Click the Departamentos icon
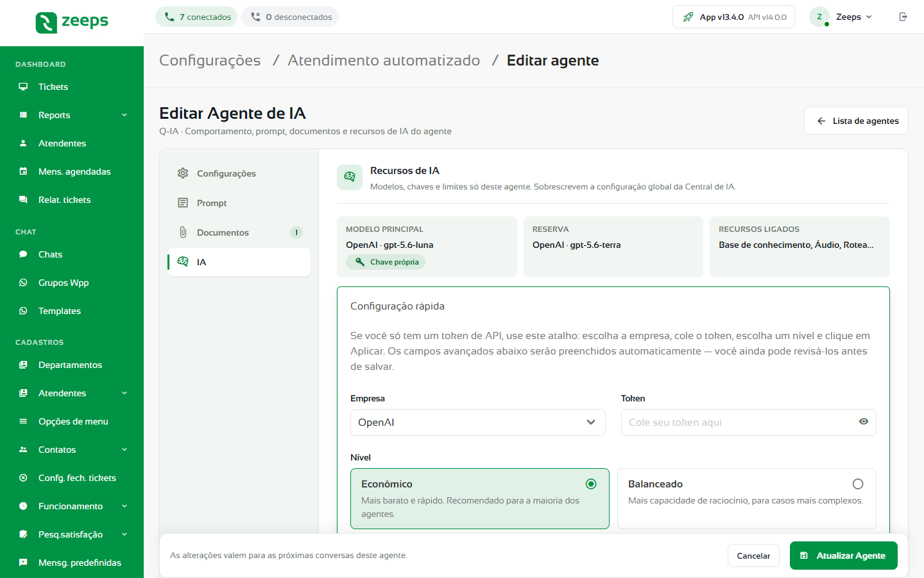This screenshot has height=578, width=924. pos(23,365)
